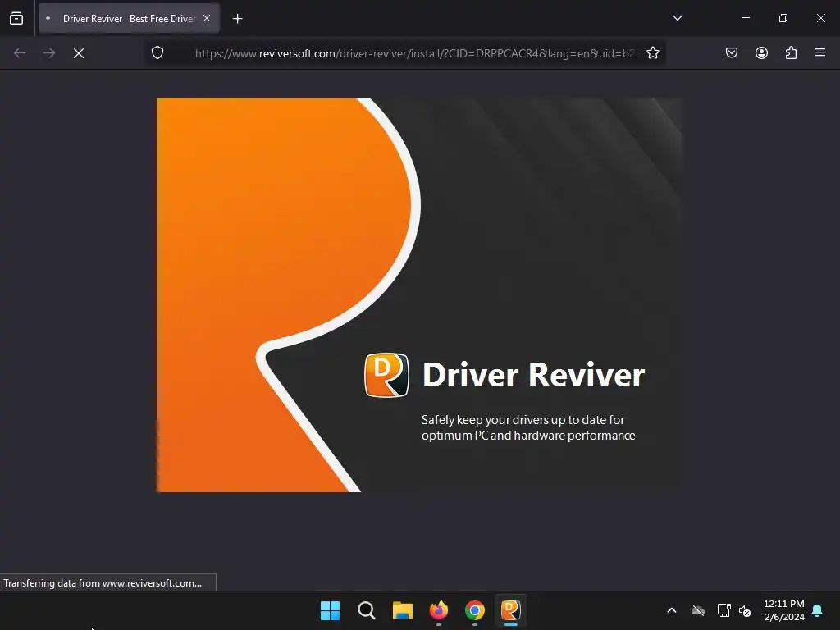The width and height of the screenshot is (840, 630).
Task: Open Firefox View button in tab strip
Action: pos(16,19)
